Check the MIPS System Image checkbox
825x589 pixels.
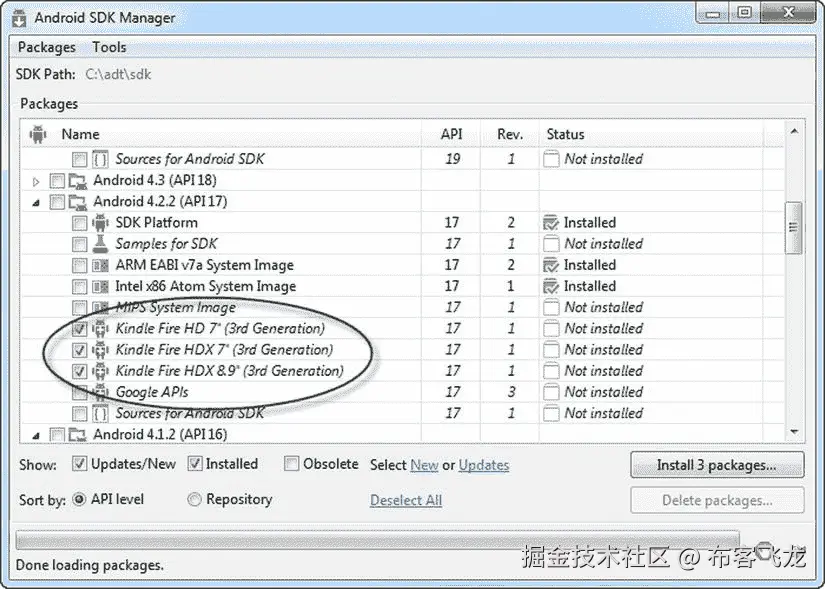pos(79,308)
